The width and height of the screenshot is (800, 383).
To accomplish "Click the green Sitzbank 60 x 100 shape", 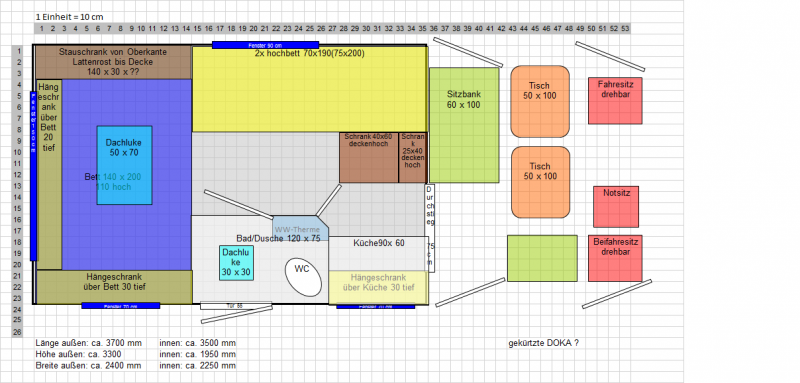I will coord(464,125).
